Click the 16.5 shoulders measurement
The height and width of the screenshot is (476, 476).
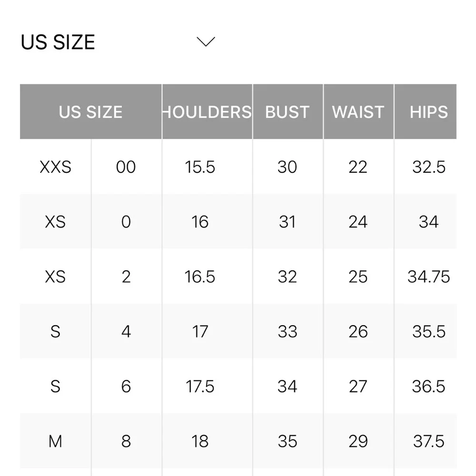tap(200, 277)
